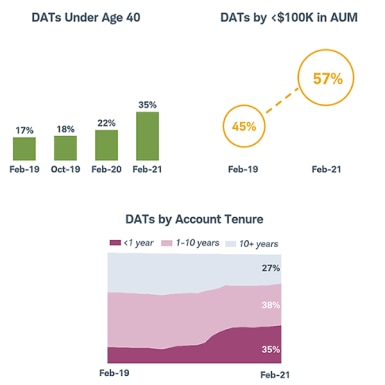Screen dimensions: 385x385
Task: Click the DATs Under Age 40 title
Action: pyautogui.click(x=86, y=18)
